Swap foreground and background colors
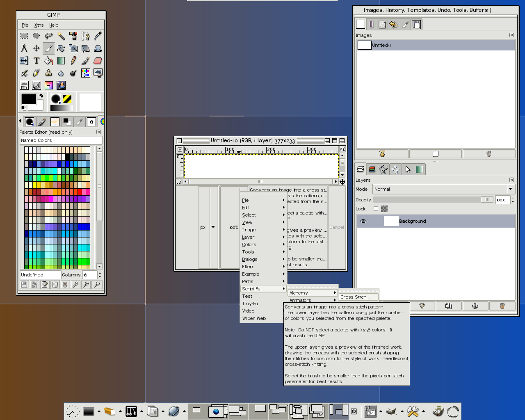The image size is (525, 420). click(x=41, y=96)
